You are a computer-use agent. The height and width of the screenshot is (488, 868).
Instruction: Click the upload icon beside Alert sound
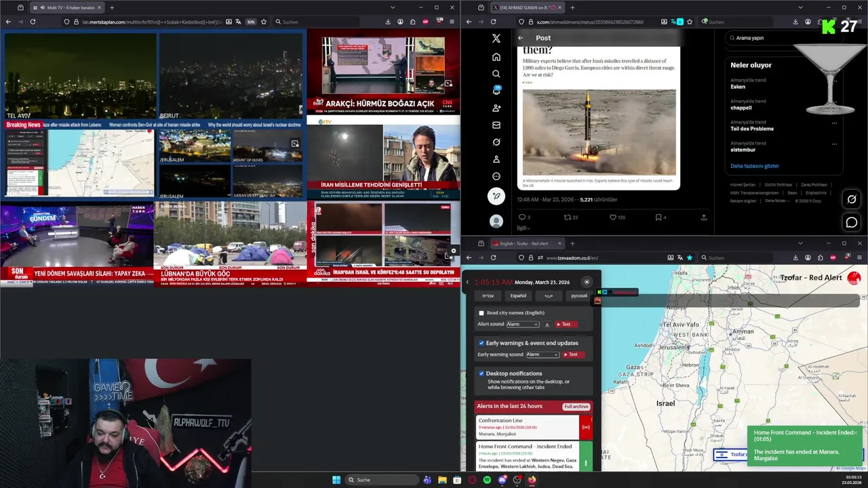(547, 325)
